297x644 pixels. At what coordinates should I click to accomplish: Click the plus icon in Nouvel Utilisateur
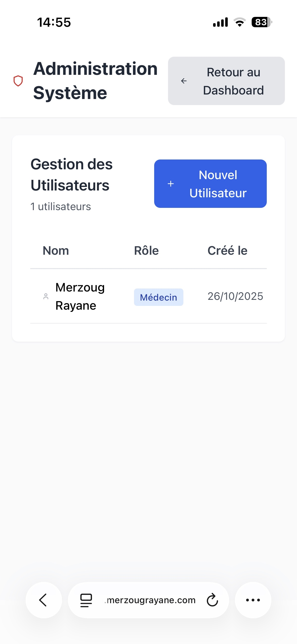pos(171,184)
